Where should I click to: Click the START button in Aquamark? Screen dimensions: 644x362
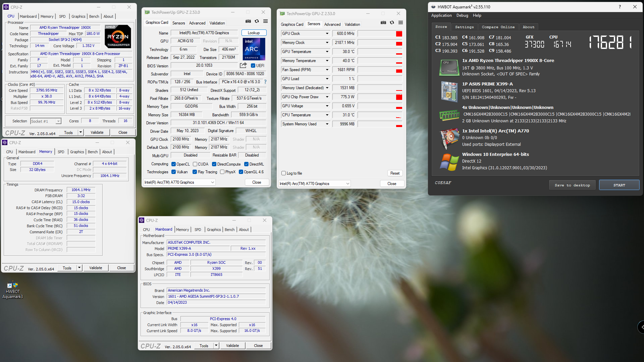pos(619,185)
